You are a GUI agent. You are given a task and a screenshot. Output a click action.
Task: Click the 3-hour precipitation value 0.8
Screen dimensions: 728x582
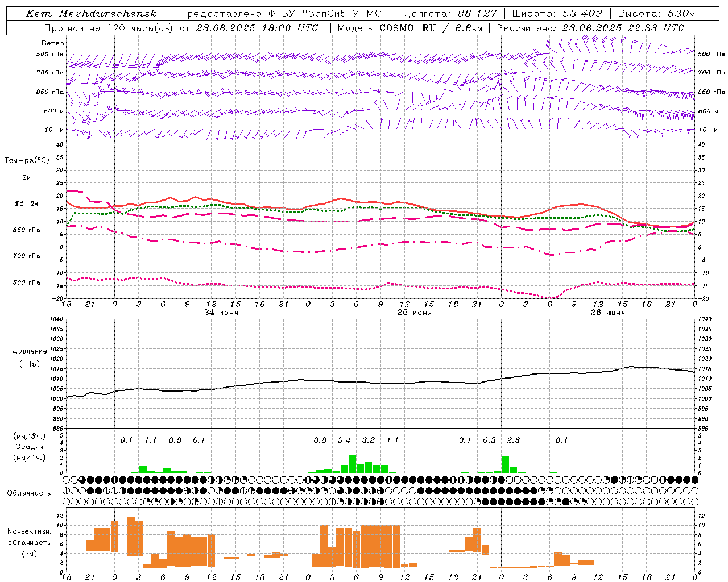pos(320,440)
